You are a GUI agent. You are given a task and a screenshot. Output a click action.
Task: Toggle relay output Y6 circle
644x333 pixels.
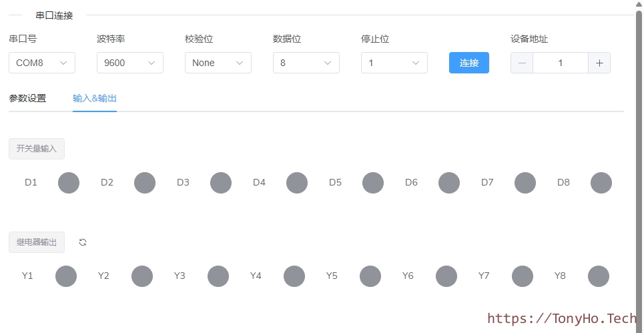[x=446, y=276]
